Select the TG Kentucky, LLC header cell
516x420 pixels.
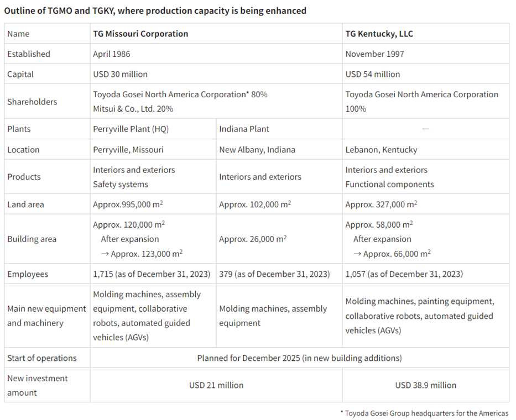point(379,34)
